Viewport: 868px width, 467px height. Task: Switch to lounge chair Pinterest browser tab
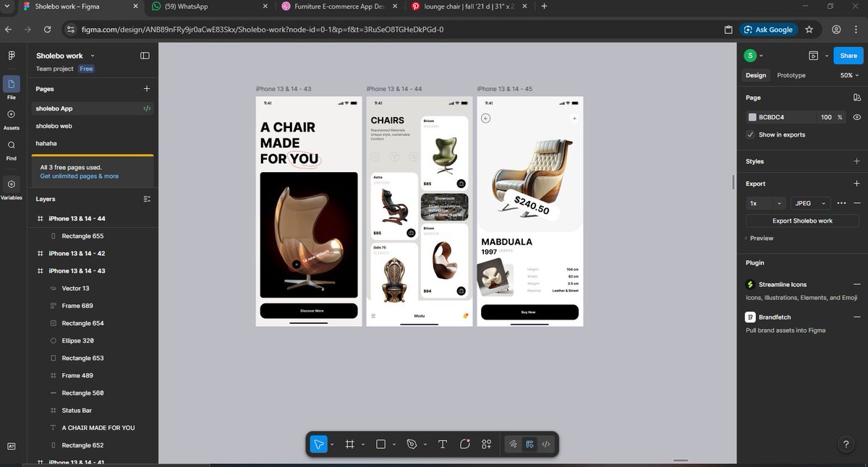click(x=469, y=7)
